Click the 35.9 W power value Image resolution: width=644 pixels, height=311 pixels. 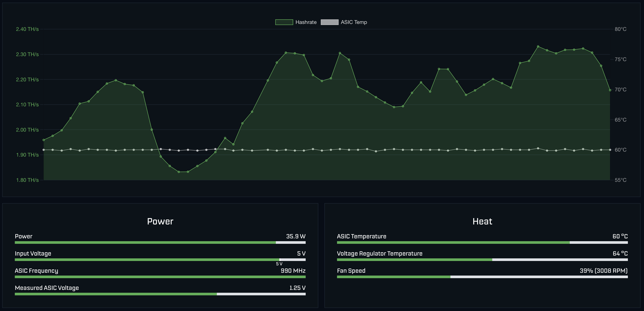[x=295, y=236]
